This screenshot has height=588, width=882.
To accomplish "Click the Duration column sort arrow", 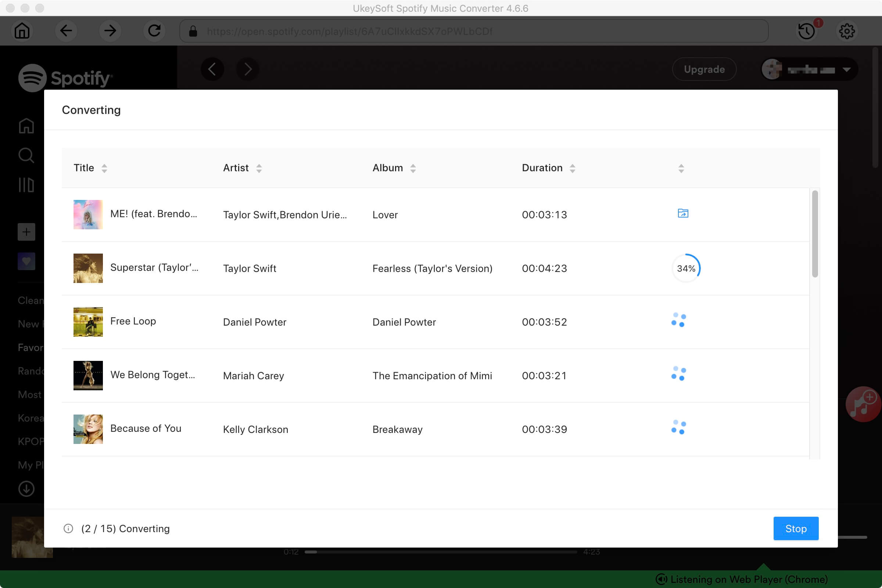I will click(574, 167).
